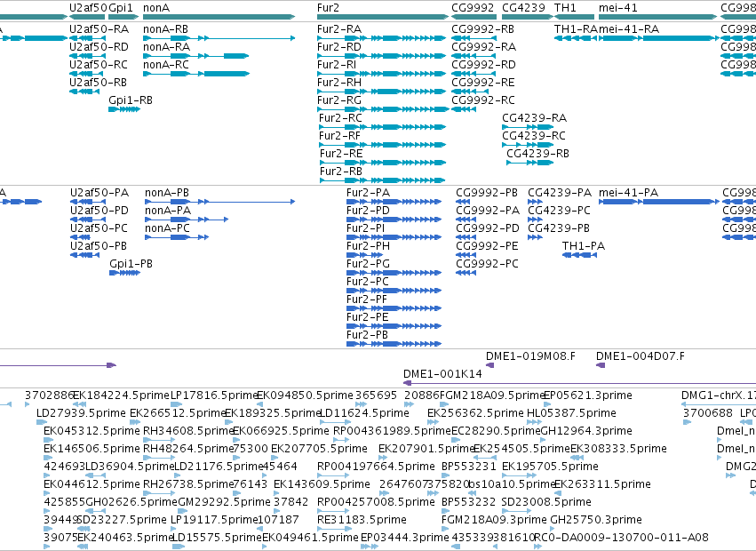Select EST GH25750.3prime
The width and height of the screenshot is (756, 551).
pyautogui.click(x=553, y=529)
